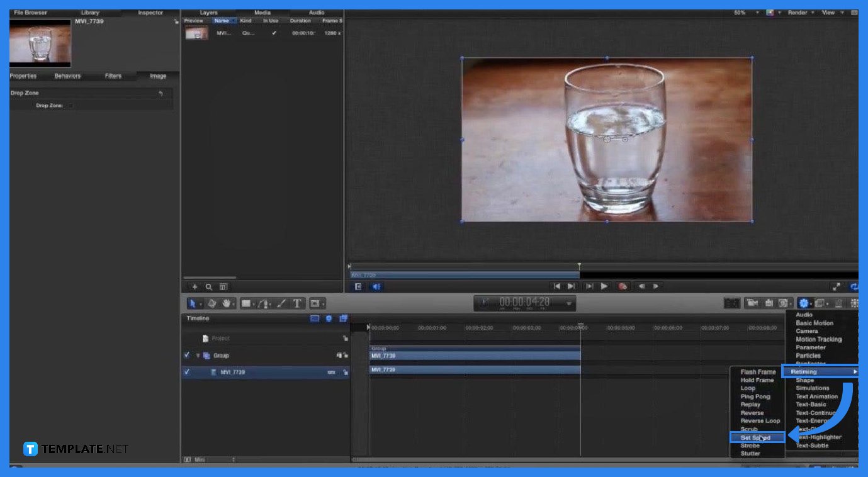Enable the Drop Zone checkbox
Viewport: 868px width, 477px height.
coord(70,106)
